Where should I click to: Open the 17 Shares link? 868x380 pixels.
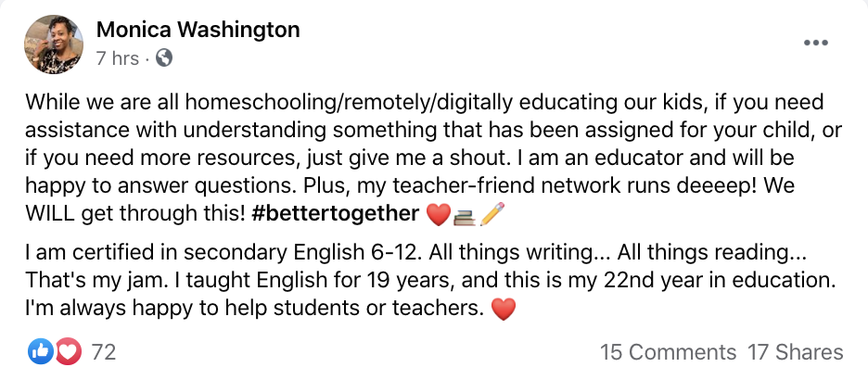point(795,352)
